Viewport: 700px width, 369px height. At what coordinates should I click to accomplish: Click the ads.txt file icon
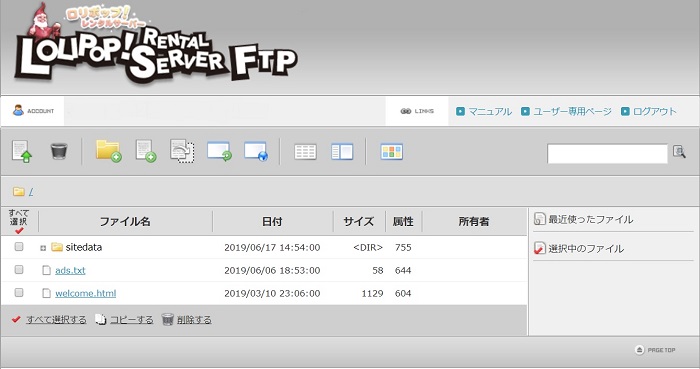tap(46, 270)
